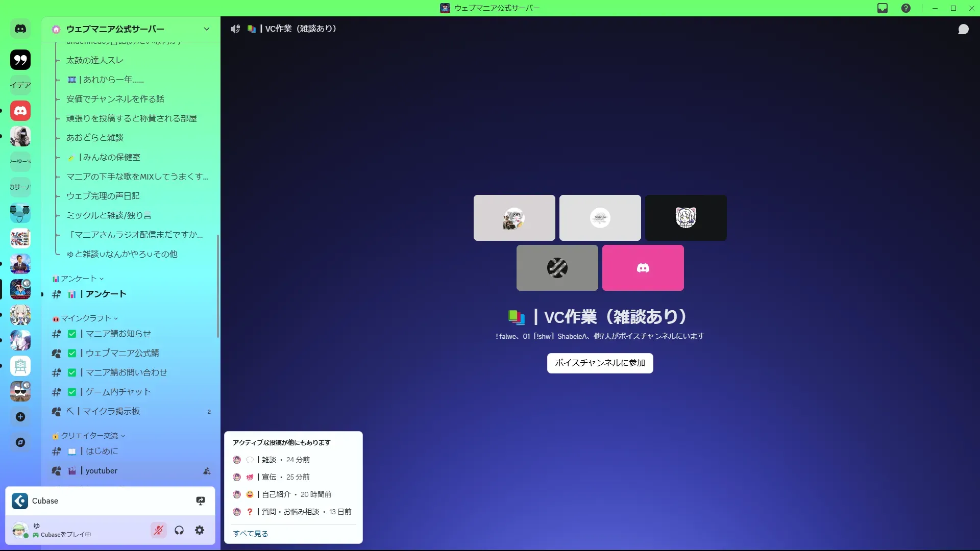Open the 太鼓の達人スレ thread
Image resolution: width=980 pixels, height=551 pixels.
coord(95,60)
